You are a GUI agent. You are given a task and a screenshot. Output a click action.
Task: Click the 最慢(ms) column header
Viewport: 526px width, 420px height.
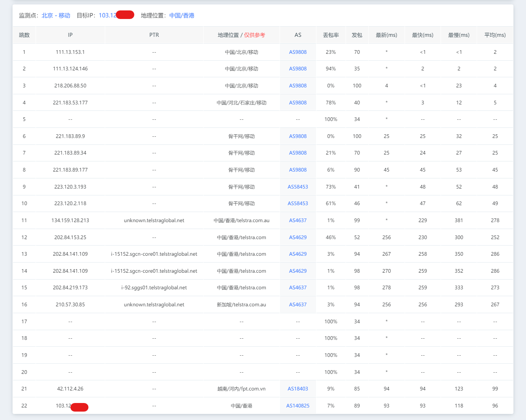click(459, 35)
